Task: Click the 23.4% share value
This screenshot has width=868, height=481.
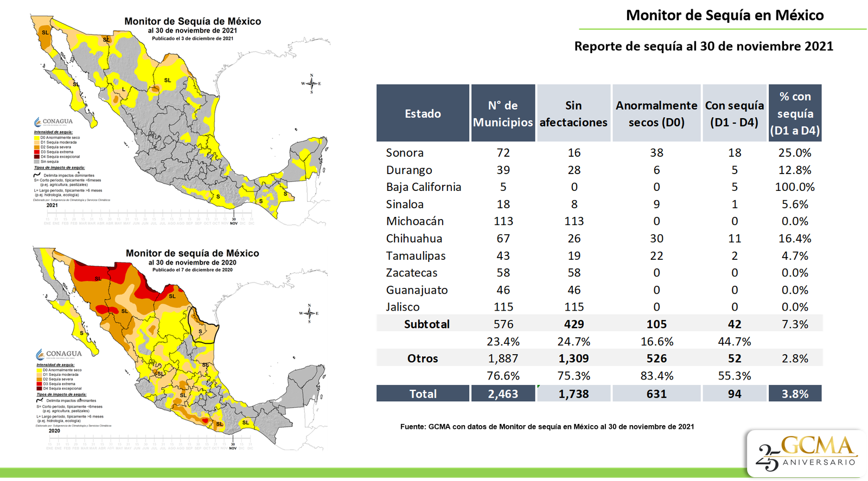Action: pos(503,342)
